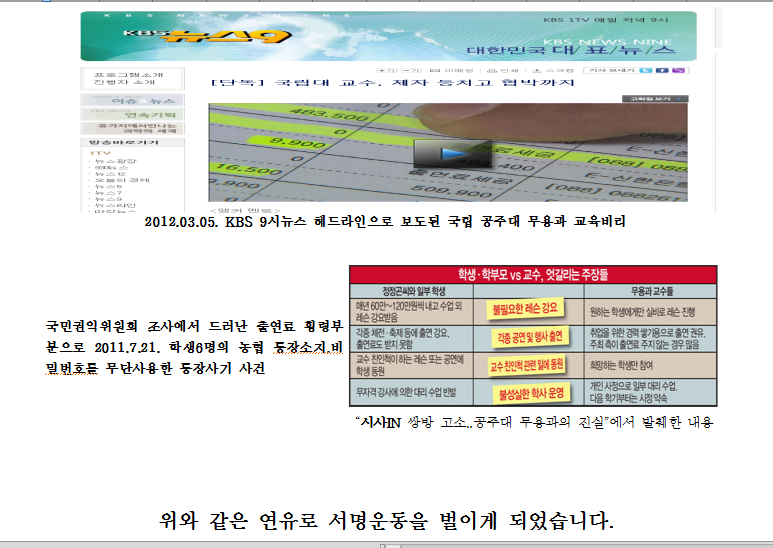Click the KBS 뉴스9 logo in the banner
This screenshot has width=773, height=548.
click(x=207, y=36)
